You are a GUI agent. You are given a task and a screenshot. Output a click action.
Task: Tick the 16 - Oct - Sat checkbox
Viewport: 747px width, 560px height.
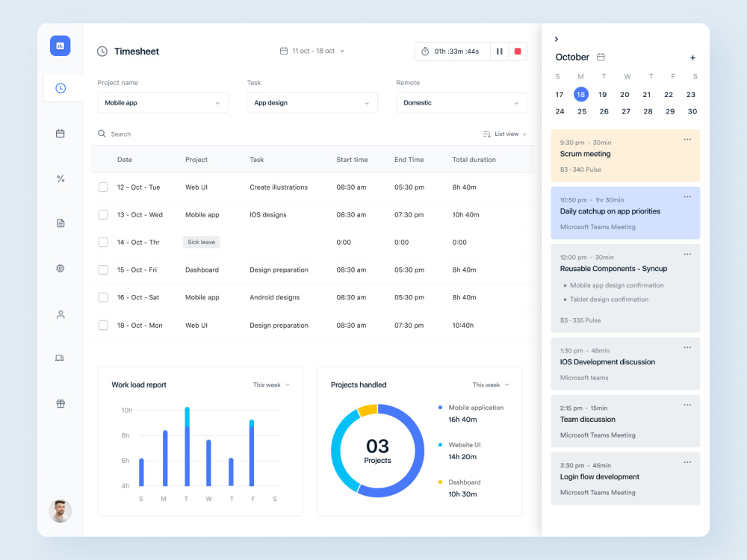(x=103, y=298)
